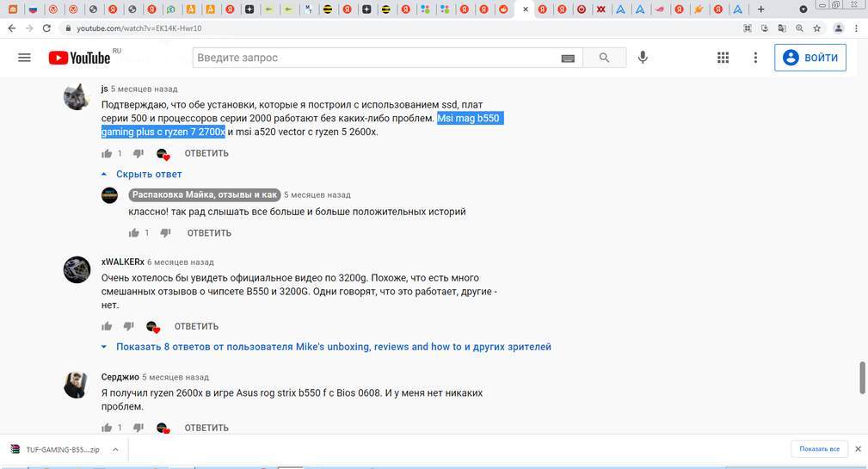Close the active browser tab
This screenshot has height=469, width=868.
click(x=526, y=9)
